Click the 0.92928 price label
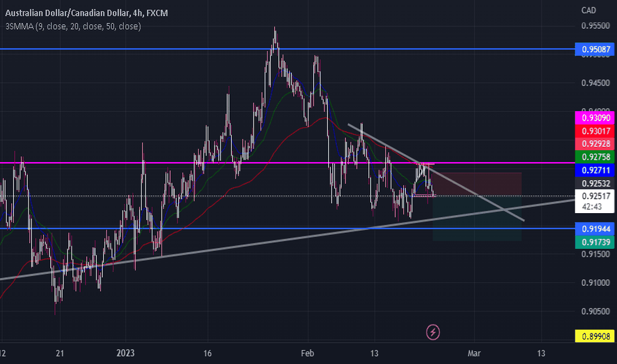 594,144
